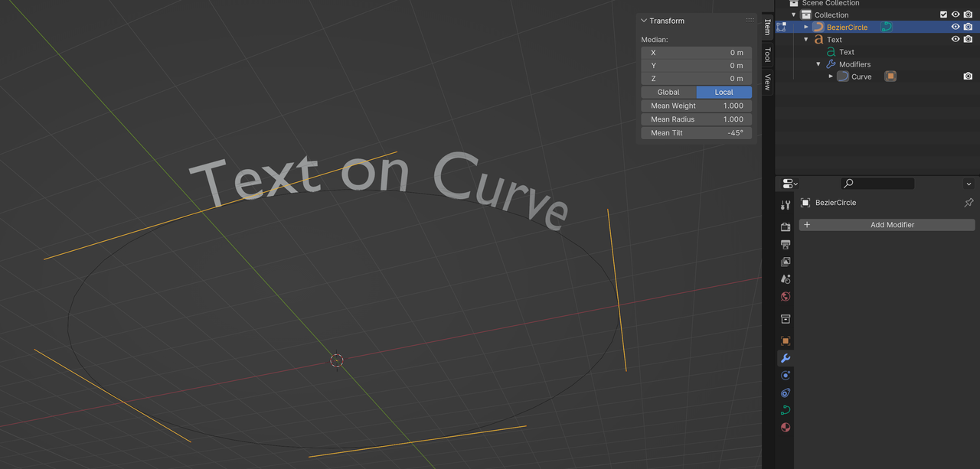Select the Modifier Properties wrench icon

(785, 358)
